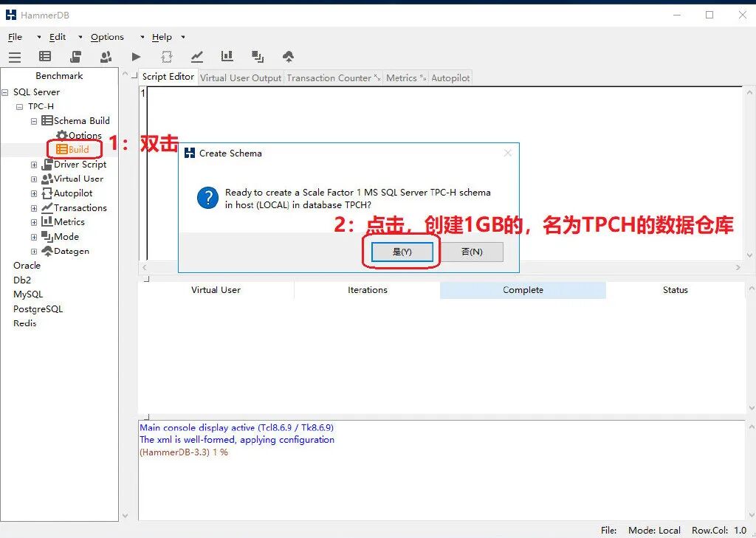Select Db2 in the Benchmark tree
This screenshot has height=538, width=756.
(22, 280)
